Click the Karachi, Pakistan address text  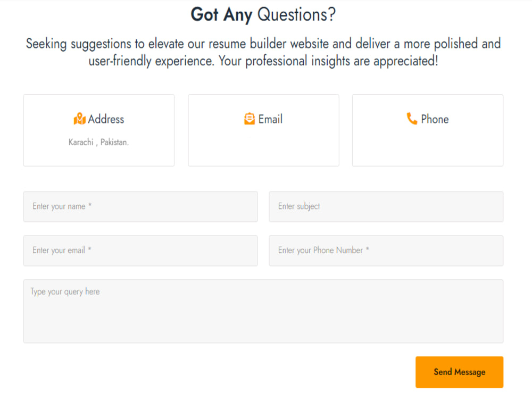pos(99,142)
